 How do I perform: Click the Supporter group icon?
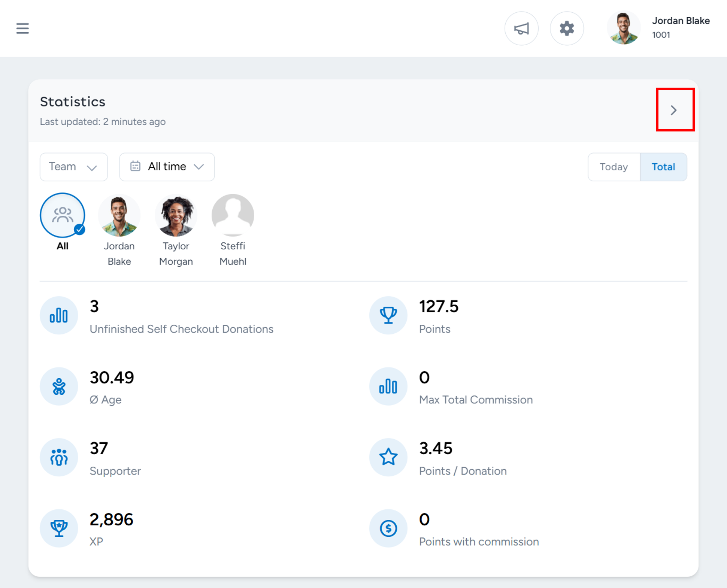(x=59, y=457)
